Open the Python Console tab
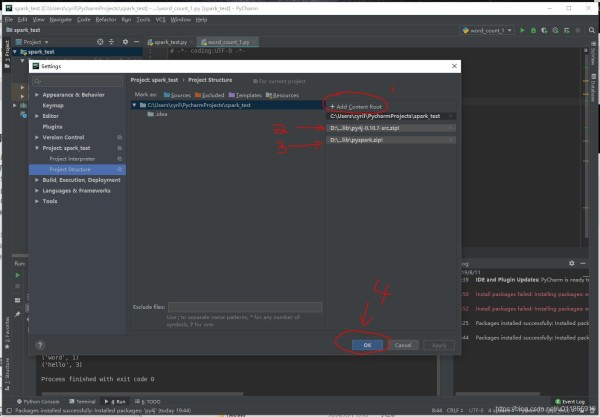This screenshot has height=417, width=600. tap(38, 401)
